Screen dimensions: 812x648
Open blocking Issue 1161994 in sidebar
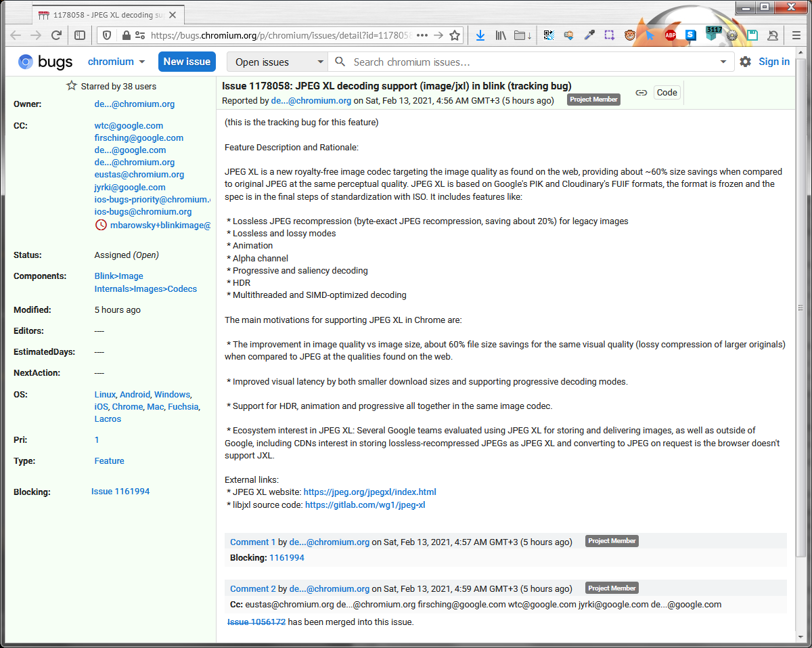pyautogui.click(x=120, y=492)
